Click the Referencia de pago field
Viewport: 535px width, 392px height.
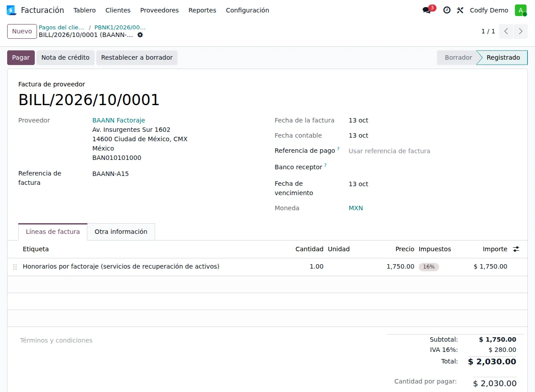[x=432, y=151]
